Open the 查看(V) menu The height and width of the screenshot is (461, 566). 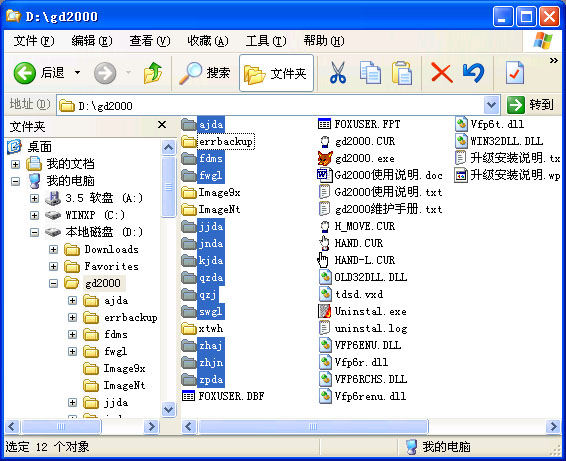149,41
